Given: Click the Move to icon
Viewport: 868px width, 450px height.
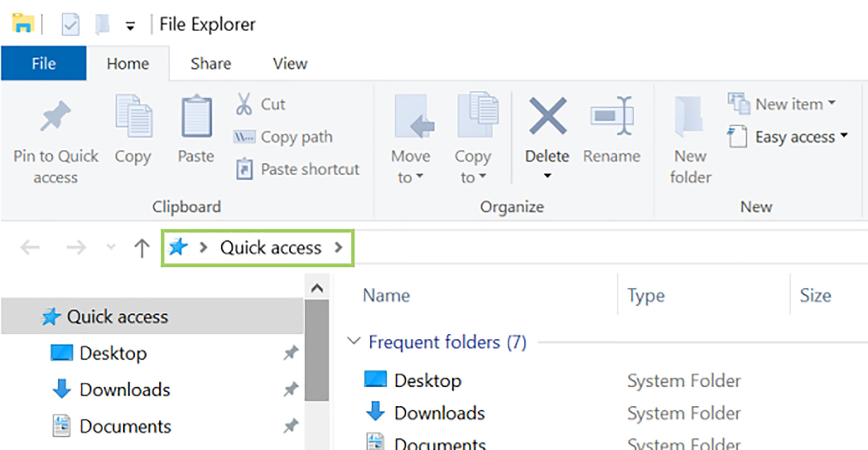Looking at the screenshot, I should 414,116.
